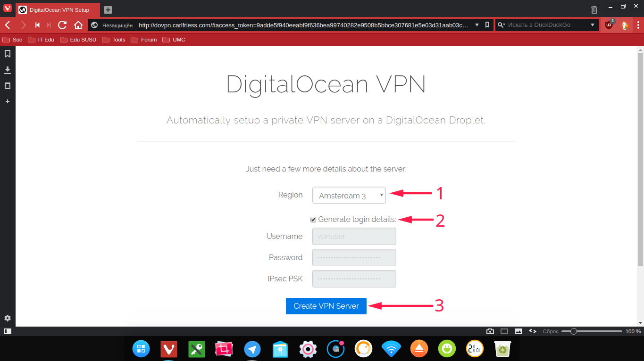
Task: Open the clock widget in the dock
Action: 475,349
